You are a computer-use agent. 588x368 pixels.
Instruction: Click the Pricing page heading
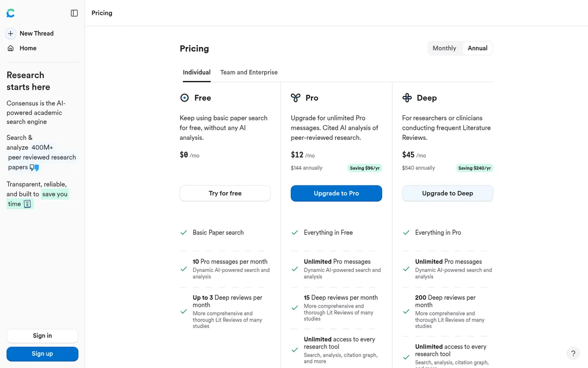[194, 49]
